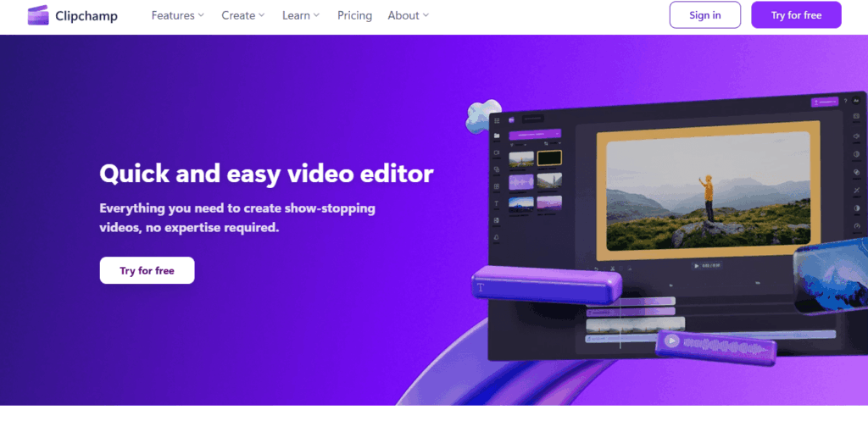Image resolution: width=868 pixels, height=421 pixels.
Task: Expand the Learn navigation menu
Action: coord(301,15)
